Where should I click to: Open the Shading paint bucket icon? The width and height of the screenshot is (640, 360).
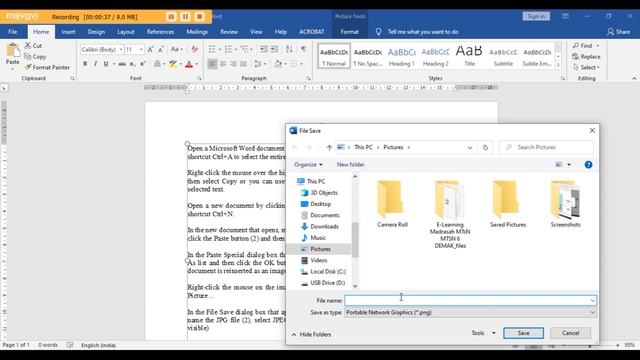[x=278, y=64]
